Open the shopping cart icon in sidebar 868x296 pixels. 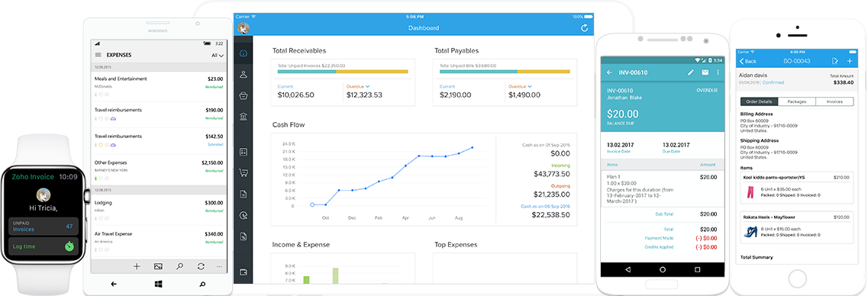(x=243, y=172)
